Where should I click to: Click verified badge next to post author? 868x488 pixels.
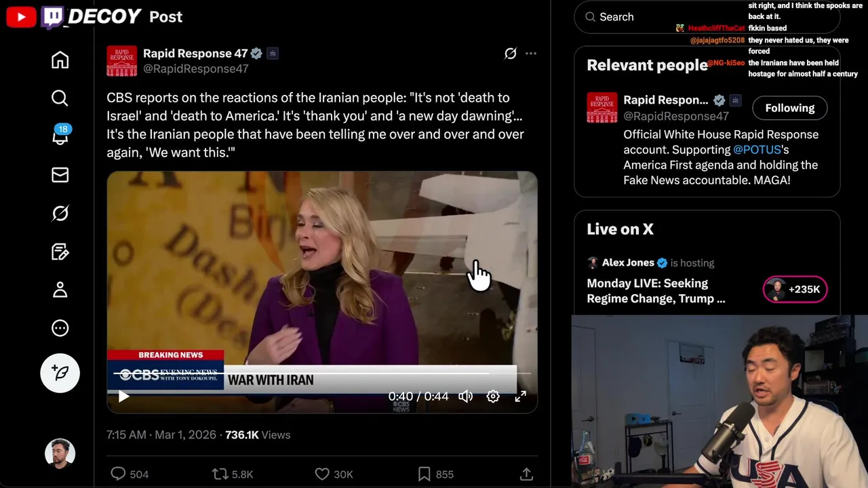256,53
